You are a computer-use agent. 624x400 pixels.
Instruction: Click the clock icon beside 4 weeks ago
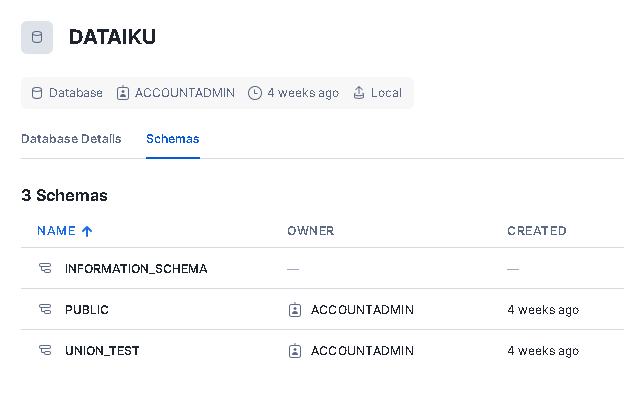(x=255, y=93)
